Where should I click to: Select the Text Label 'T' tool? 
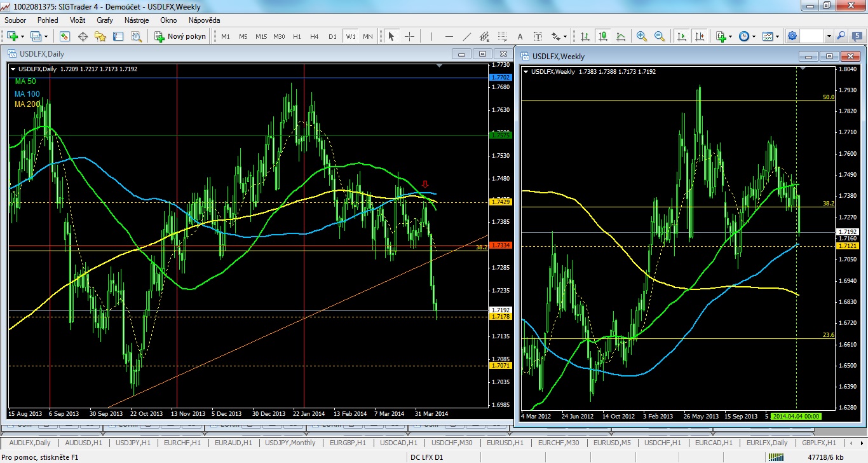(x=538, y=36)
